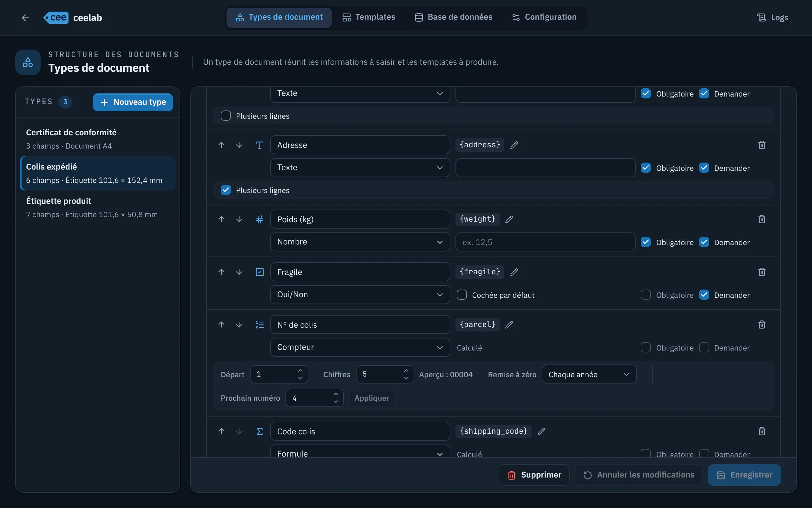Edit the {address} variable key

(x=514, y=145)
